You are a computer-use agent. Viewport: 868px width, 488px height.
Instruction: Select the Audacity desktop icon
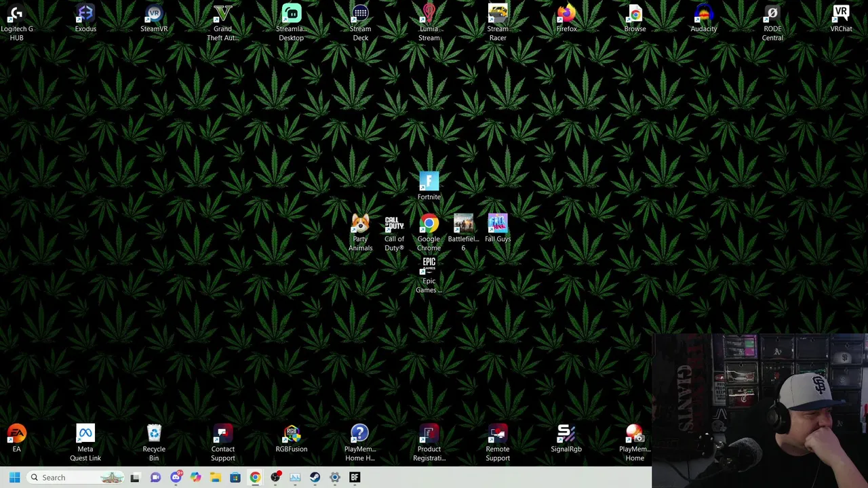[x=704, y=18]
